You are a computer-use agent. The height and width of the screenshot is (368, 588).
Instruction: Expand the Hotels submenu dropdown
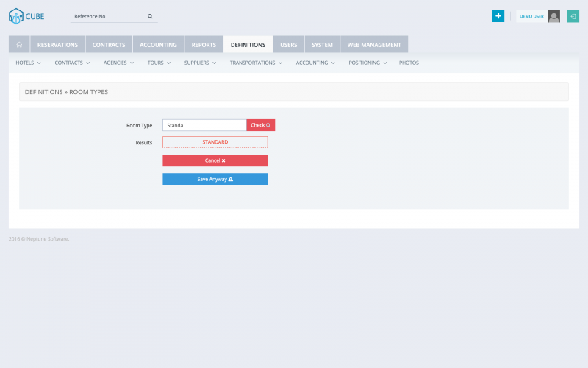click(x=28, y=63)
